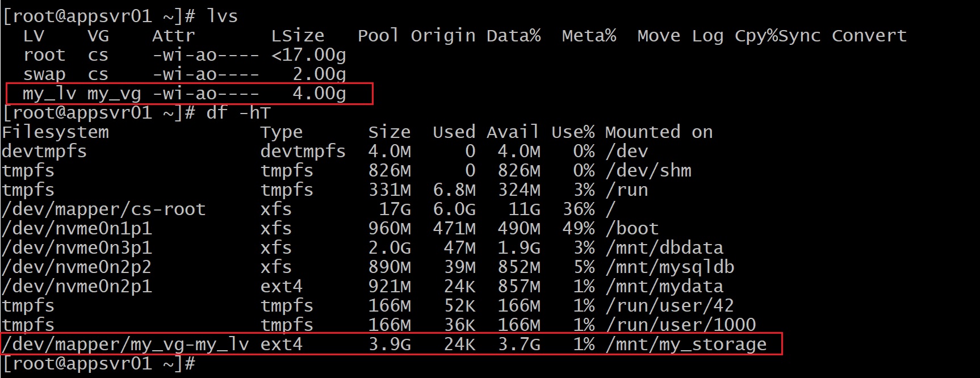980x378 pixels.
Task: Click the /mnt/mydata mount point
Action: tap(664, 286)
